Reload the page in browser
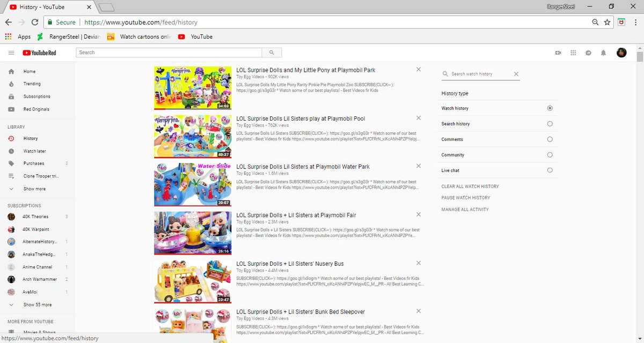Viewport: 644px width, 343px height. (x=35, y=23)
